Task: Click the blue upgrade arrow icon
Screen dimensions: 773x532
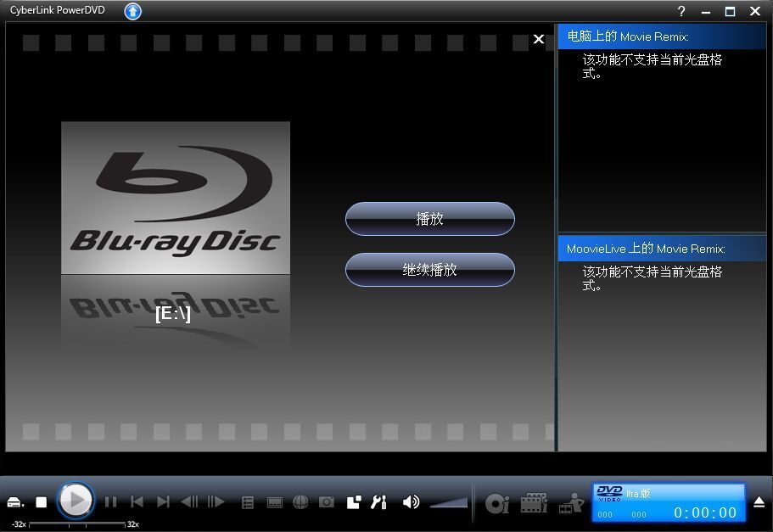Action: 133,11
